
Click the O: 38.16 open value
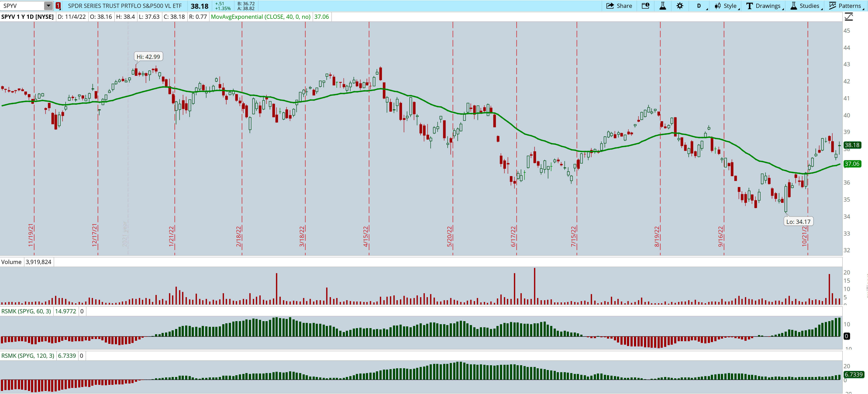101,17
